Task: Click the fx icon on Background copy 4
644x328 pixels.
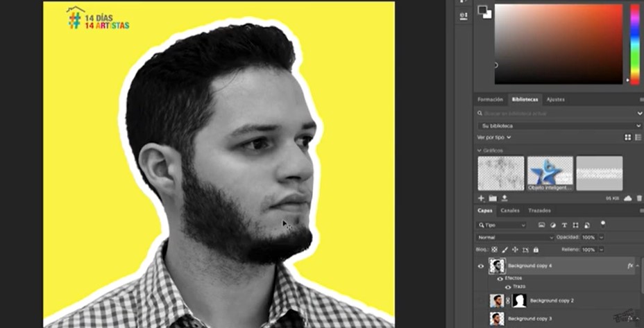Action: tap(630, 266)
